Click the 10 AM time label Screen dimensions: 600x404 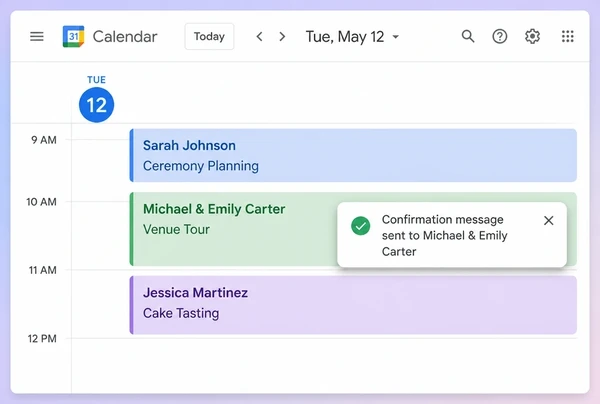41,202
